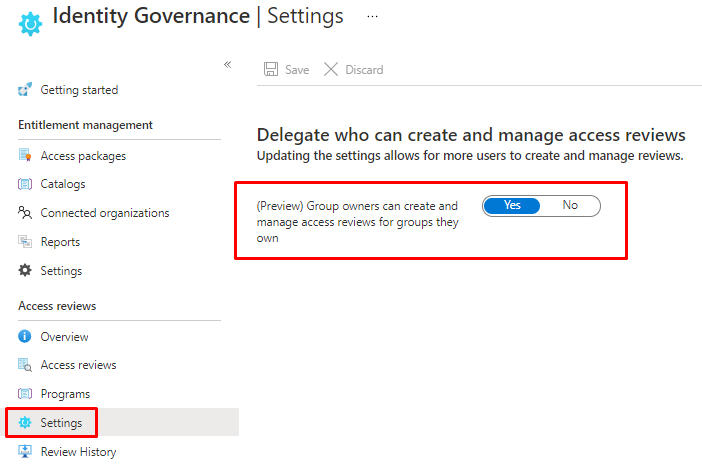Open Settings under Entitlement management
The image size is (702, 474).
click(x=61, y=271)
